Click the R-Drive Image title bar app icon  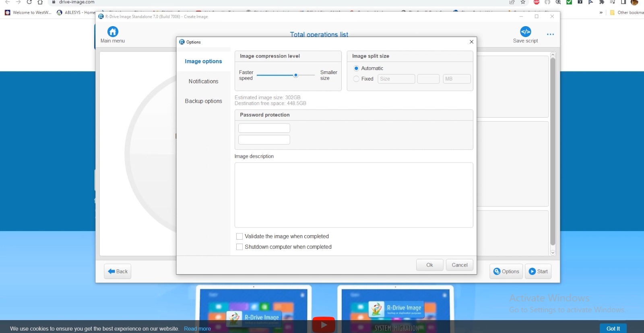[x=101, y=17]
